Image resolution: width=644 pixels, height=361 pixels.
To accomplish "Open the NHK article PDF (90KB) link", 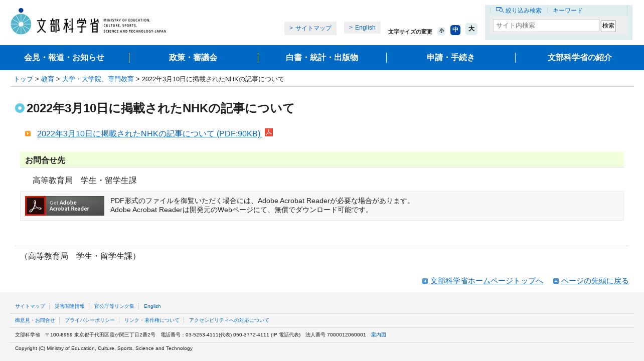I will (149, 133).
